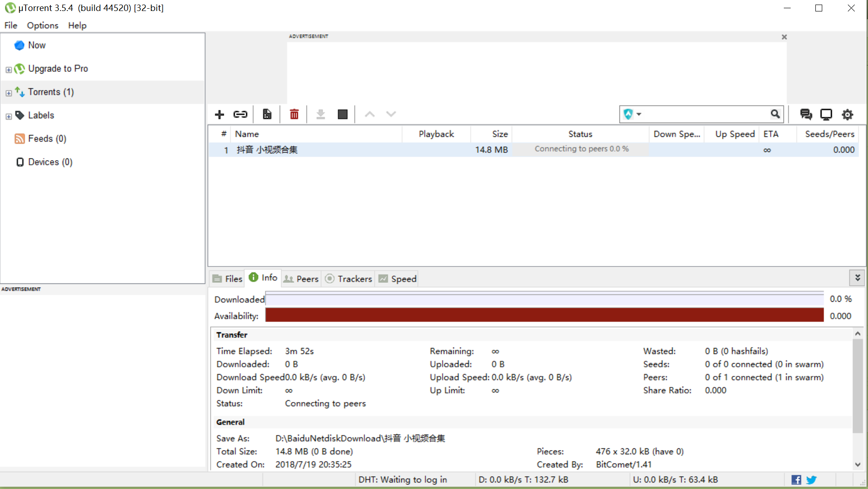Click the Connecting to peers status bar cell
The width and height of the screenshot is (868, 489).
(581, 149)
